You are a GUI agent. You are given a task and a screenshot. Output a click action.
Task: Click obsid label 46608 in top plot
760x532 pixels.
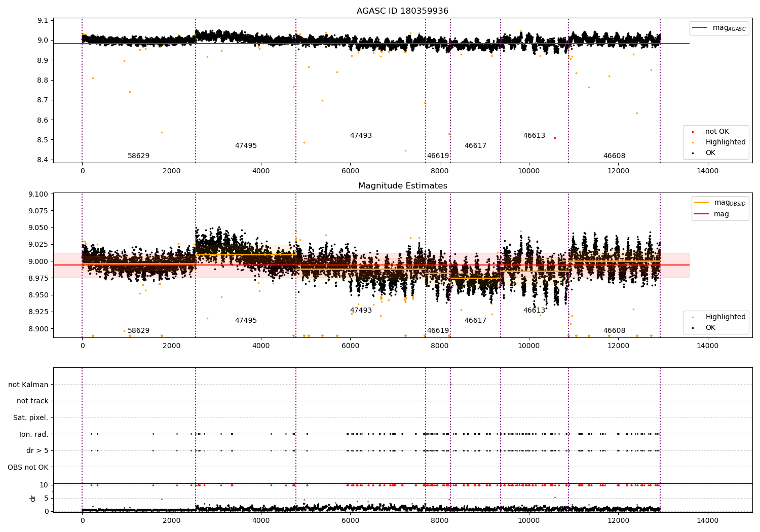click(614, 156)
